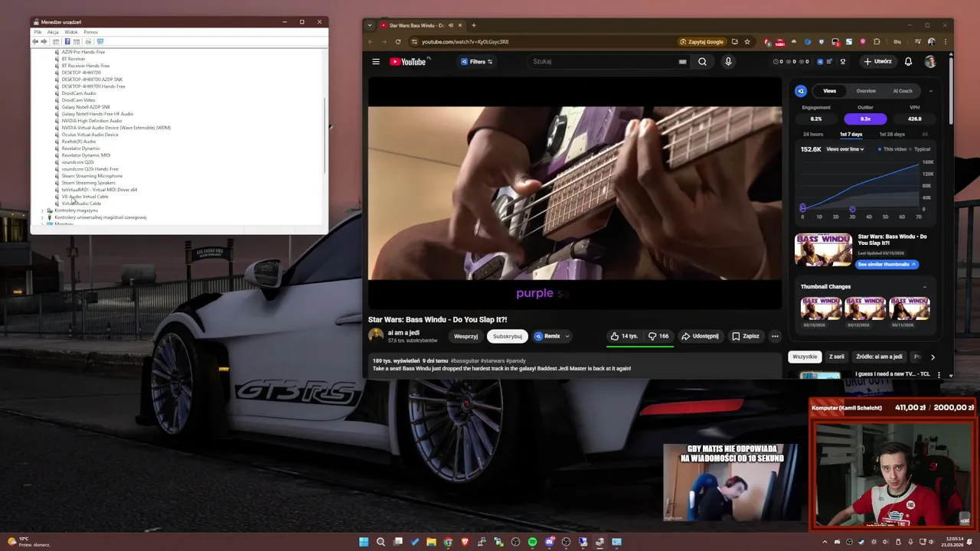
Task: Select the Views toggle in analytics panel
Action: click(x=829, y=91)
